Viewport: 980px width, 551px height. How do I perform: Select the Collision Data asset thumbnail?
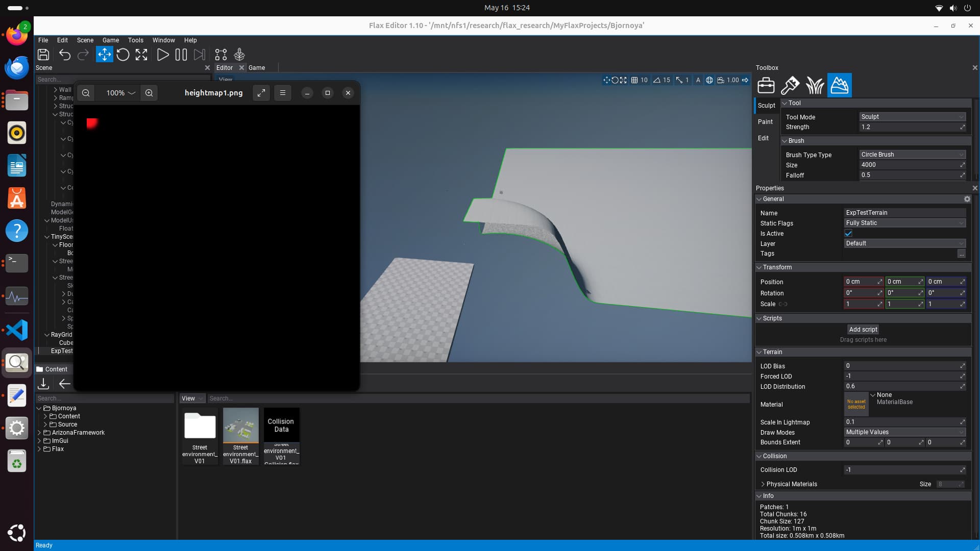pyautogui.click(x=281, y=425)
